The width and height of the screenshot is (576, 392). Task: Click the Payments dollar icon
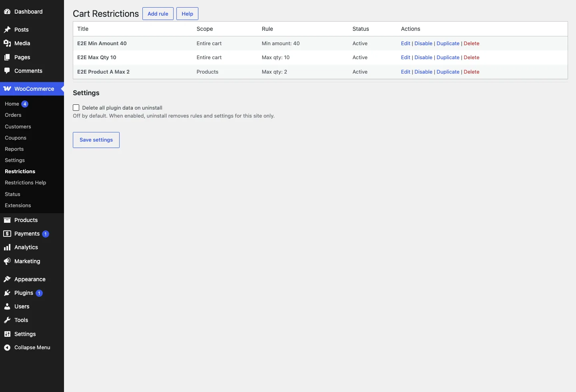click(7, 234)
